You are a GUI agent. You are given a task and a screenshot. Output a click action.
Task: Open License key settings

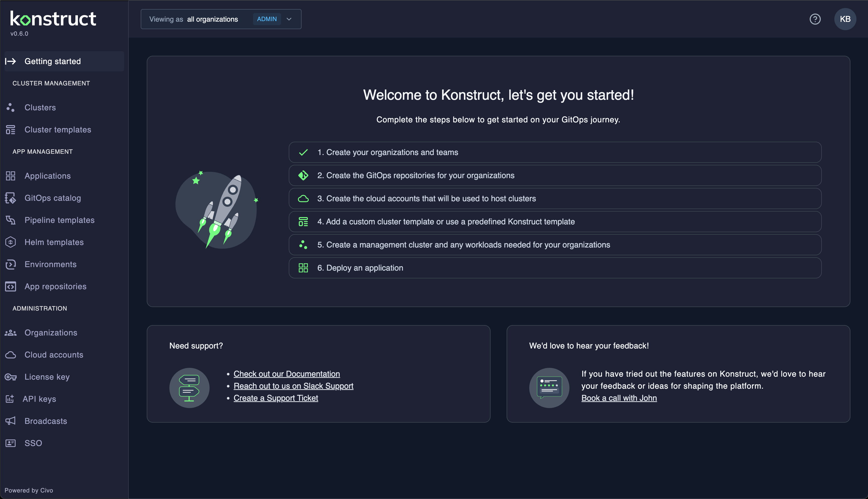point(64,377)
